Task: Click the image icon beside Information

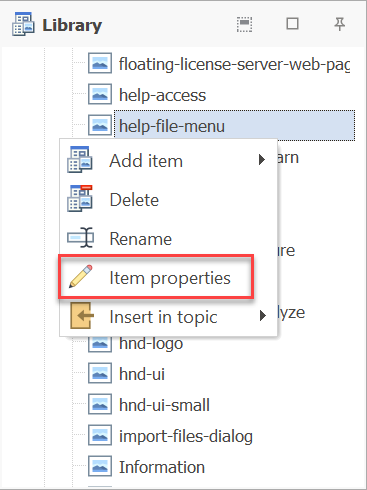Action: point(100,467)
